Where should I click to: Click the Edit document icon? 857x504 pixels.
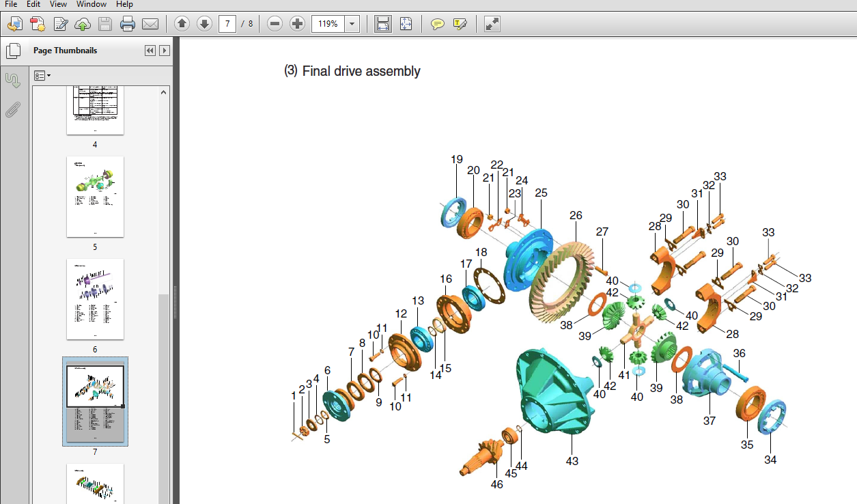click(x=60, y=25)
